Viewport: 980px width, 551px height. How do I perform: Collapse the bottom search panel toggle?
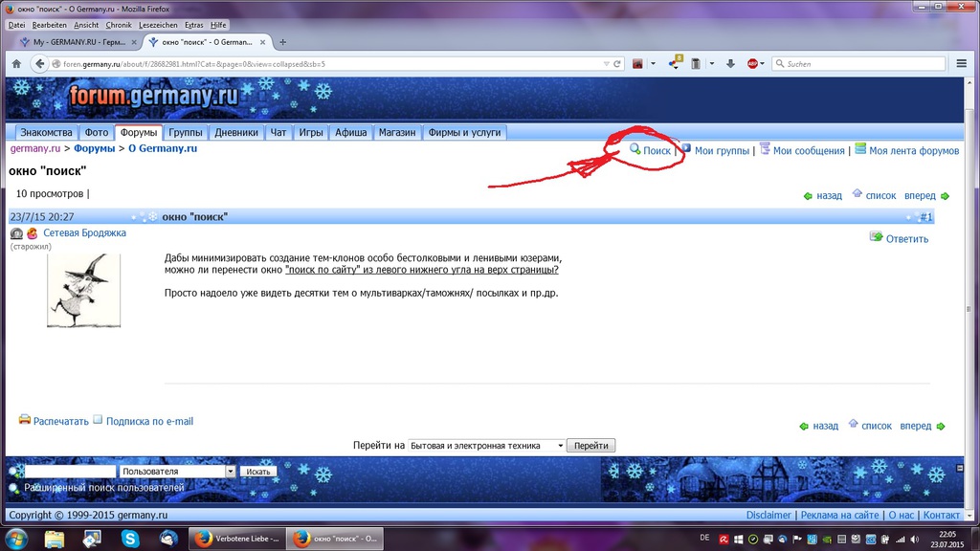960,468
